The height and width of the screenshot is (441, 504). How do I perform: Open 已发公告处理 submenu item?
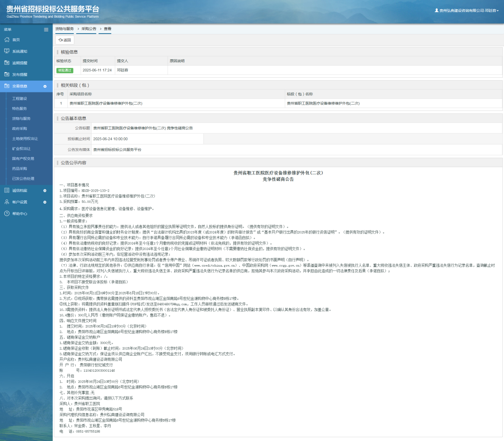tap(23, 178)
